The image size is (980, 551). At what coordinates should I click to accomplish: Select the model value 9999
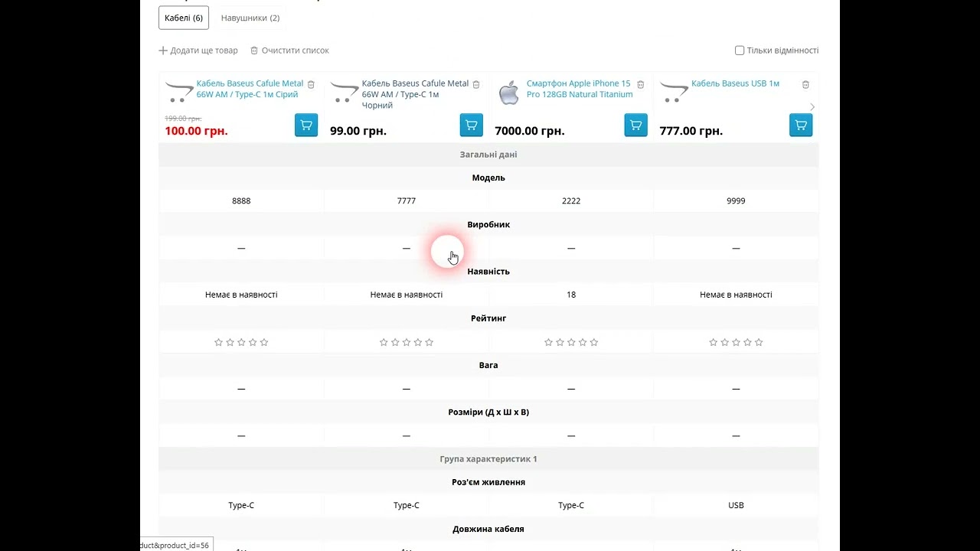(736, 201)
